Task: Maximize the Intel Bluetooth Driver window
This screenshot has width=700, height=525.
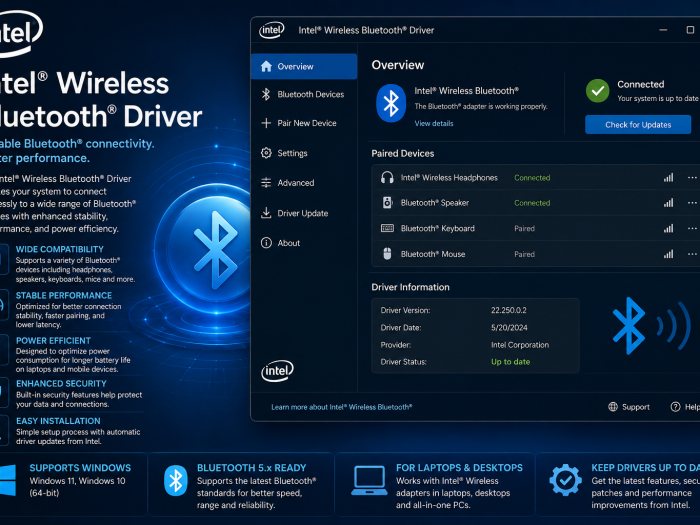Action: click(x=690, y=30)
